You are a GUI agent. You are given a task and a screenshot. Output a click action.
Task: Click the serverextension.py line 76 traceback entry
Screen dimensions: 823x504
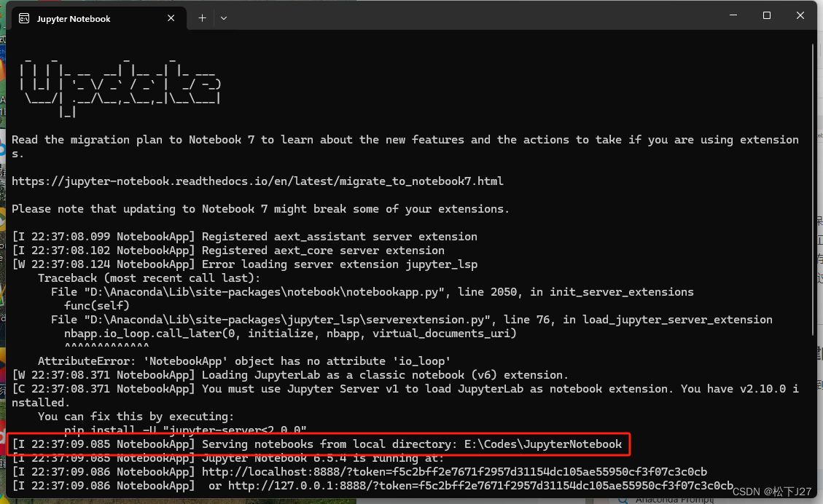[x=411, y=320]
